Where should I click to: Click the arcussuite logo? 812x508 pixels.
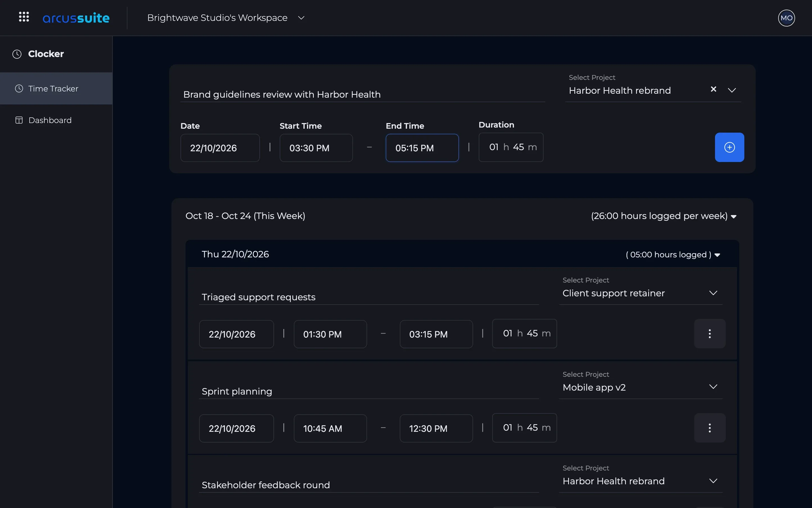(x=76, y=18)
